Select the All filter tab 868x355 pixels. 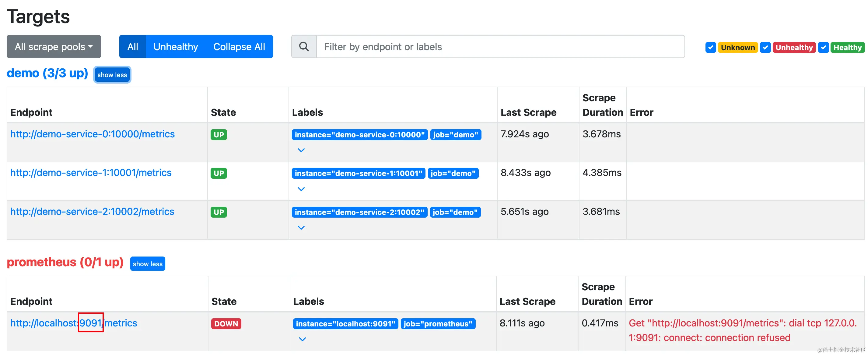(132, 47)
